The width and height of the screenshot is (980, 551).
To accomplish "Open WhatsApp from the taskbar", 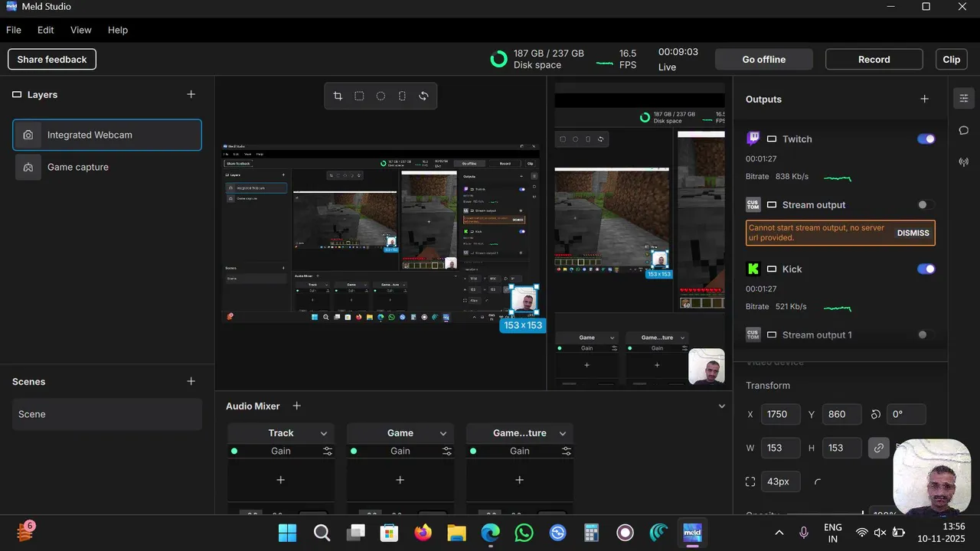I will pyautogui.click(x=524, y=533).
